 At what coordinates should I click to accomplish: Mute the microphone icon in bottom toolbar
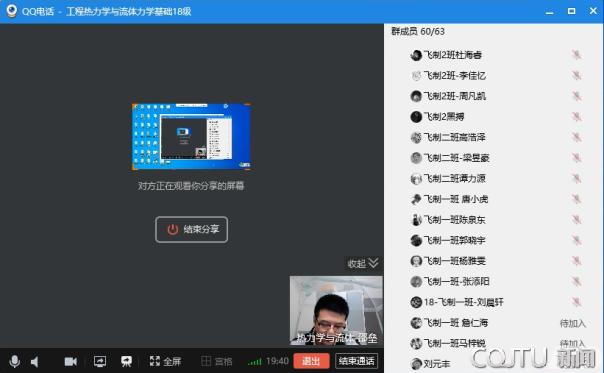[x=15, y=361]
